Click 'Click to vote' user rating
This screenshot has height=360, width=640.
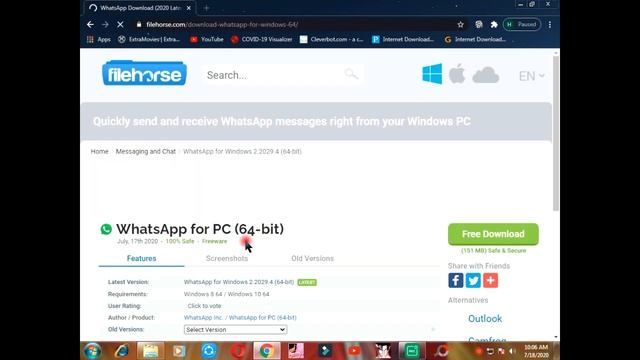204,306
